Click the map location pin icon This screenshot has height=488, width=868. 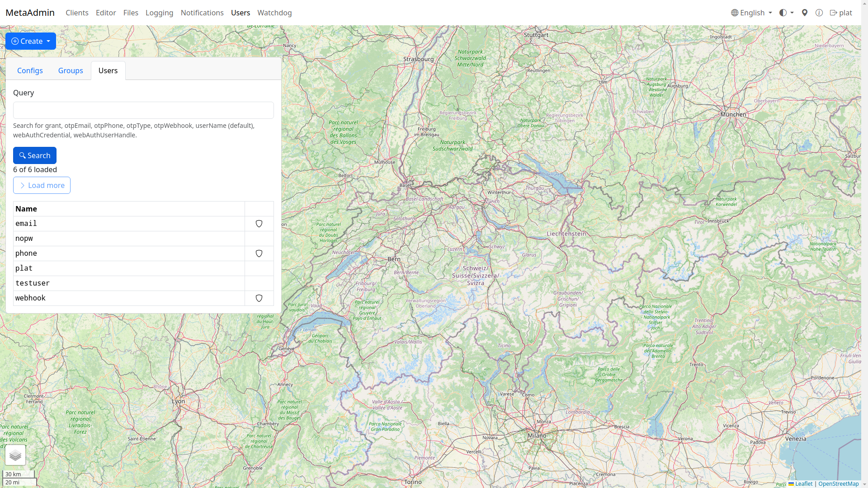(805, 13)
